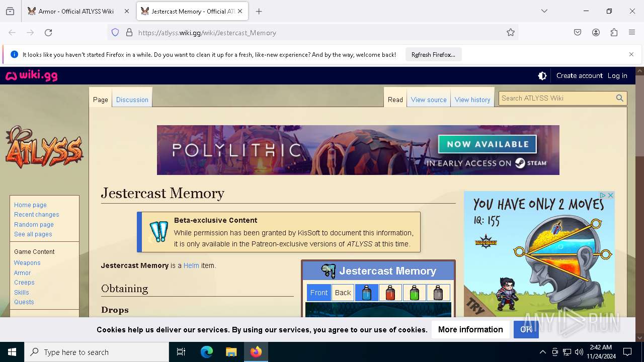Open Task View on the taskbar

click(181, 352)
